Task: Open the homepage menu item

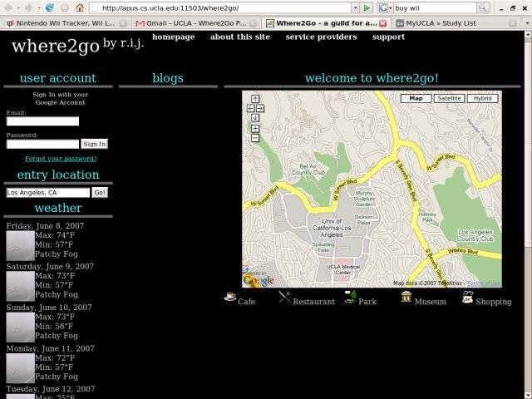Action: (x=174, y=37)
